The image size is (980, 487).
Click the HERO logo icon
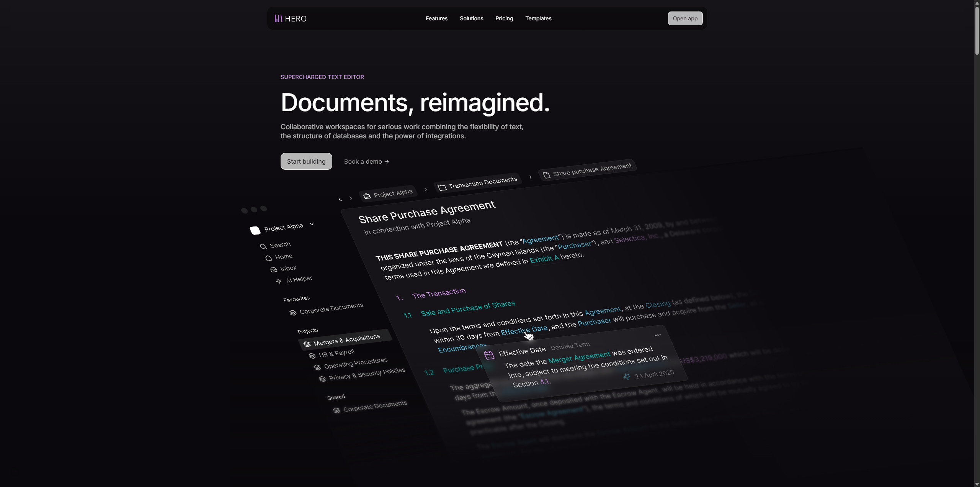(x=278, y=18)
